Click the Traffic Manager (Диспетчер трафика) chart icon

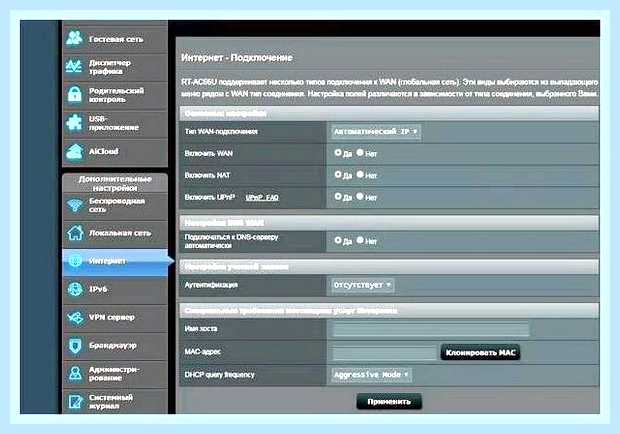point(74,66)
